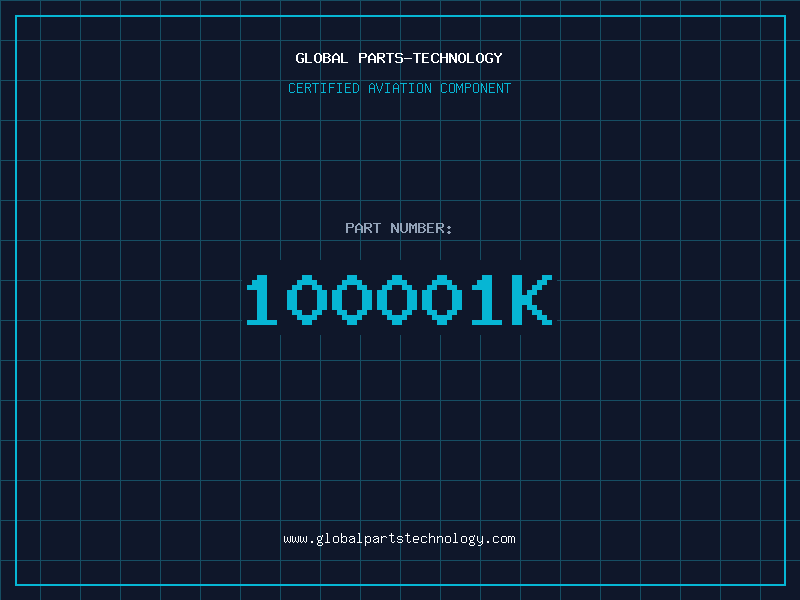Click the PART NUMBER: label

(398, 228)
